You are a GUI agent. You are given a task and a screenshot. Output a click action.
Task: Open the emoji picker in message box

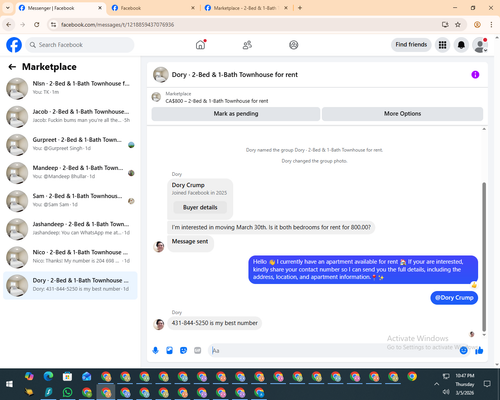(463, 350)
